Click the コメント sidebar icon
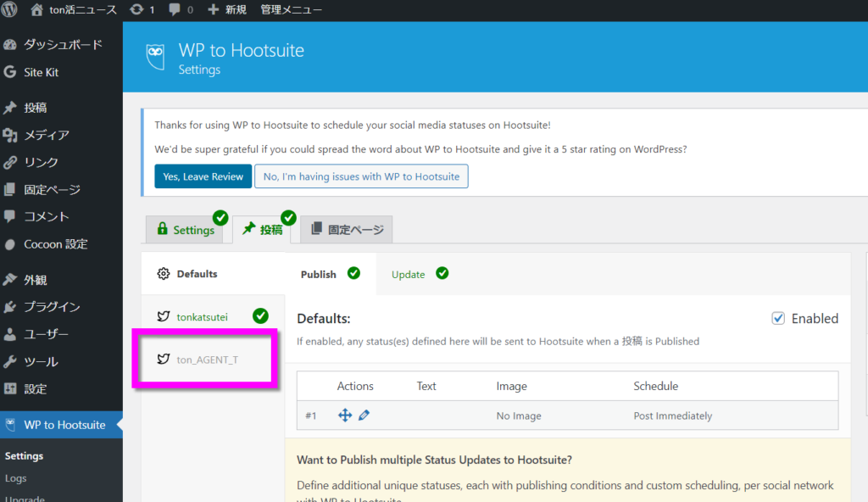The width and height of the screenshot is (868, 502). coord(9,216)
